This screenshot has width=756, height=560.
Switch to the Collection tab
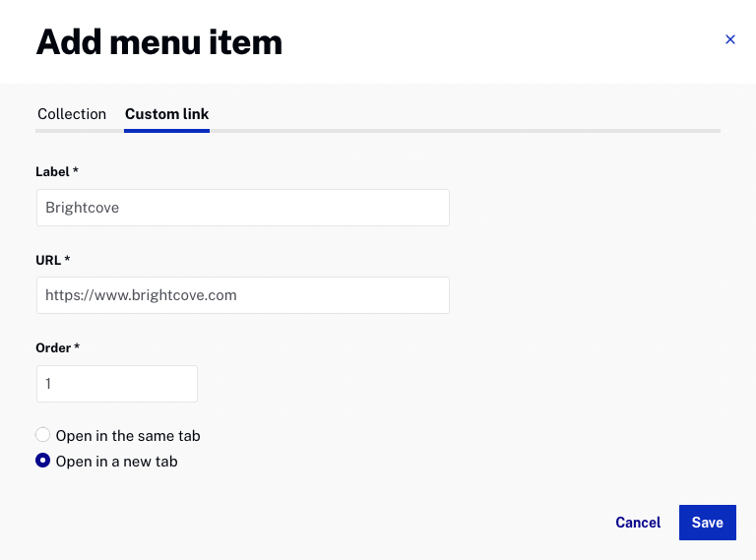(x=72, y=114)
